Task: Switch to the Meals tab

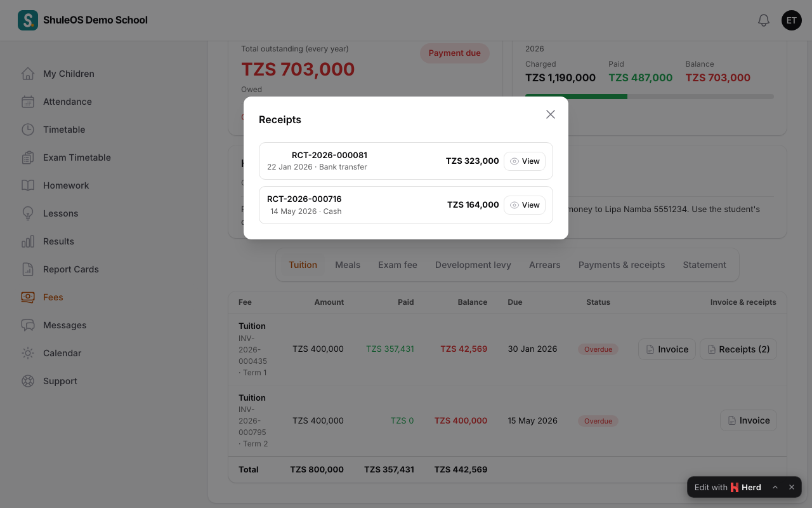Action: click(x=348, y=265)
